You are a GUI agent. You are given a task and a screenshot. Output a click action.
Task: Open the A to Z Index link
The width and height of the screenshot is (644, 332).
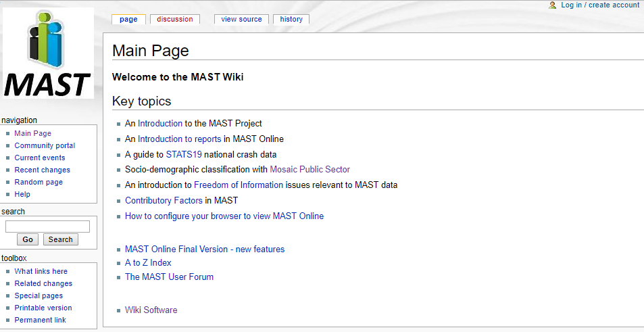pyautogui.click(x=148, y=262)
